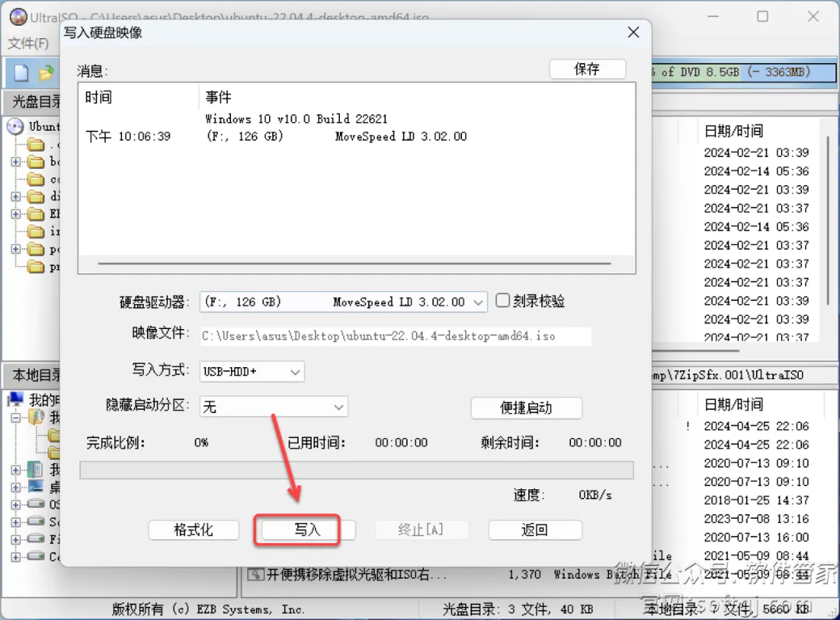840x620 pixels.
Task: Select the "S" drive icon in the local tree
Action: [x=36, y=521]
